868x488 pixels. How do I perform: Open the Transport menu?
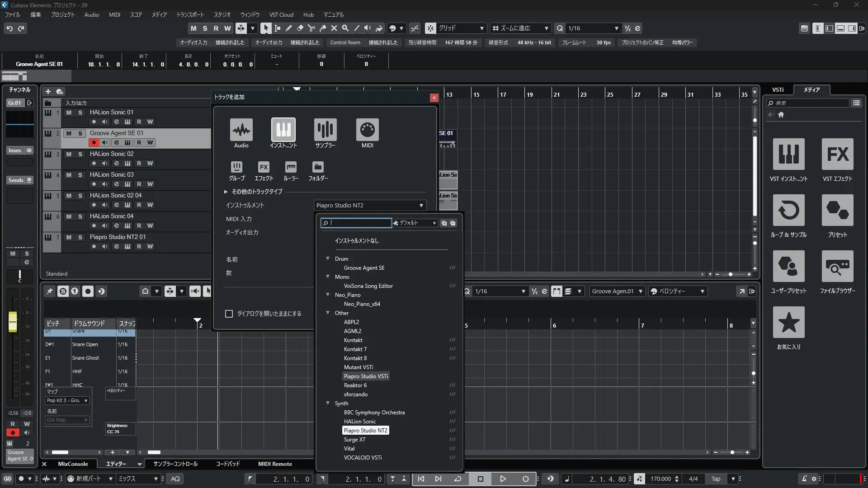coord(190,14)
